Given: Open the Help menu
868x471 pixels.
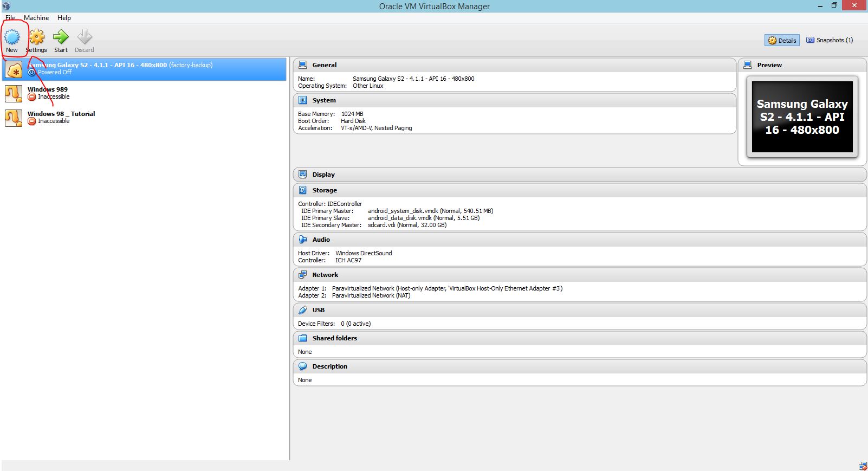Looking at the screenshot, I should (64, 17).
